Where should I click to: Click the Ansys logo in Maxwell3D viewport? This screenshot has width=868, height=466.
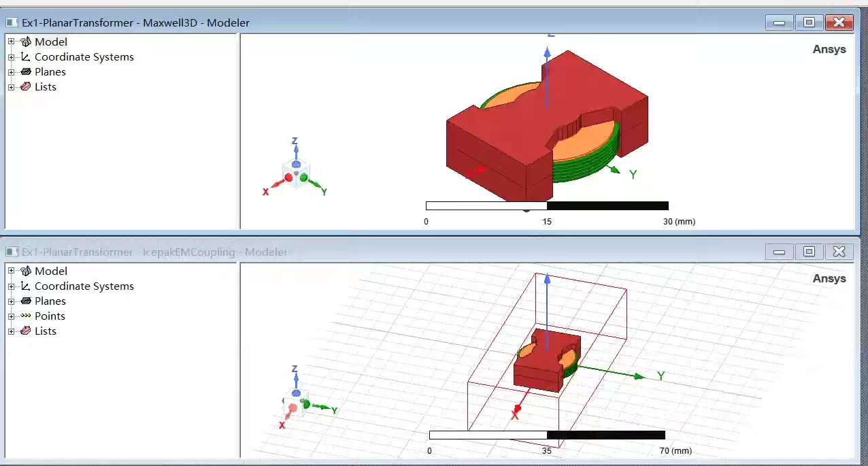[x=829, y=49]
